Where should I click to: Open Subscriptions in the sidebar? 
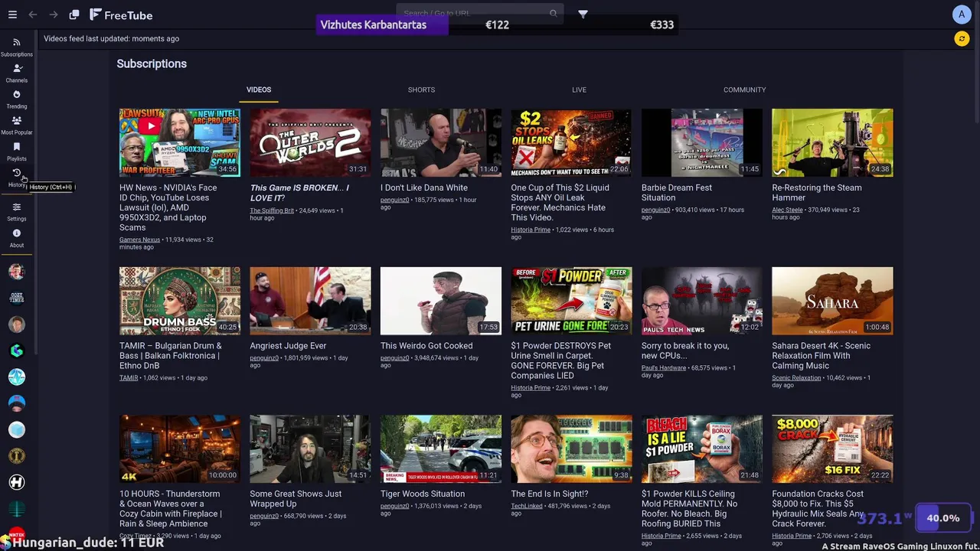pyautogui.click(x=17, y=47)
